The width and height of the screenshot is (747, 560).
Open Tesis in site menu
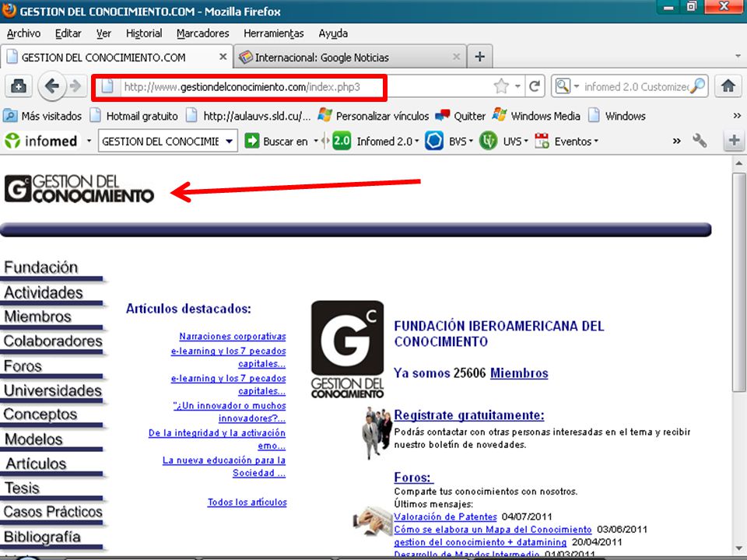coord(22,488)
